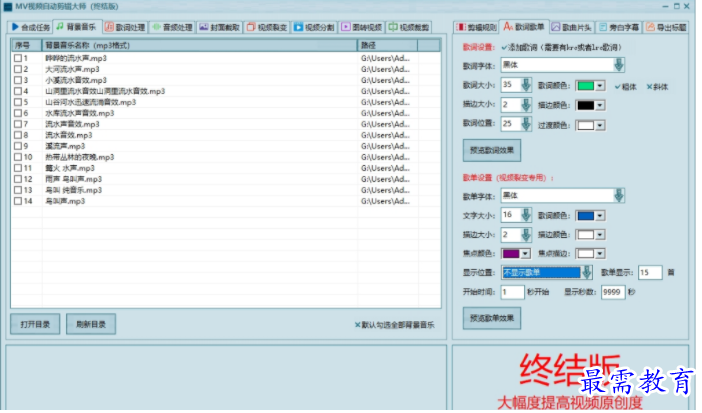702x413 pixels.
Task: Select the 鸟叫 纯音乐.mp3 entry
Action: coord(226,190)
